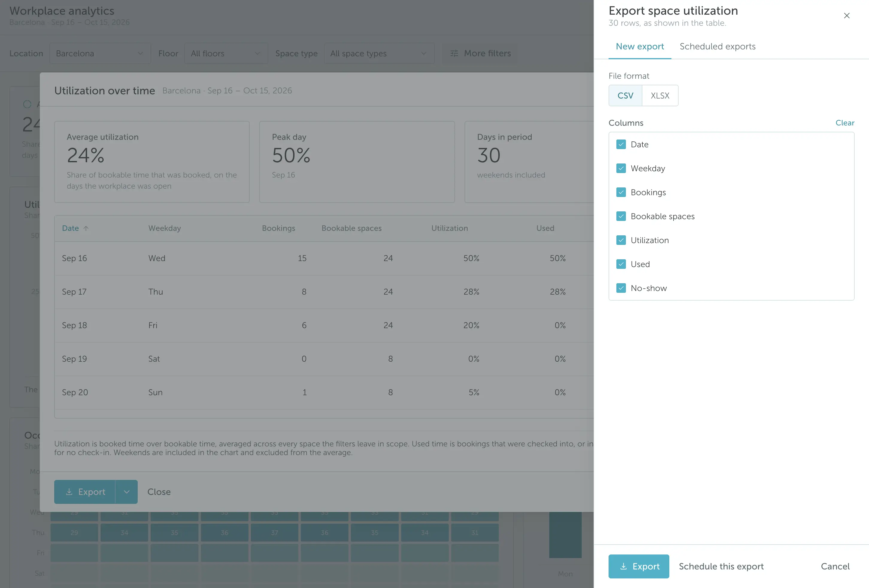Cancel the export panel

835,566
